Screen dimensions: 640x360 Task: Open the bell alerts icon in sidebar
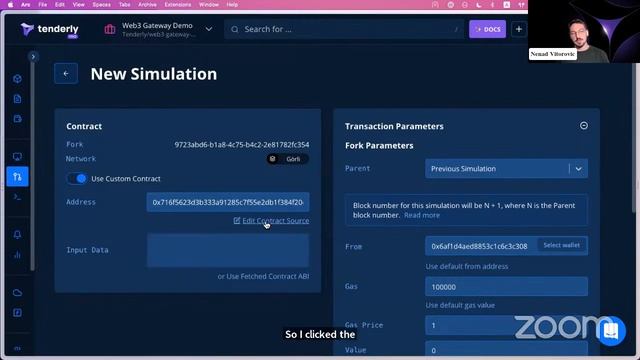[x=17, y=235]
